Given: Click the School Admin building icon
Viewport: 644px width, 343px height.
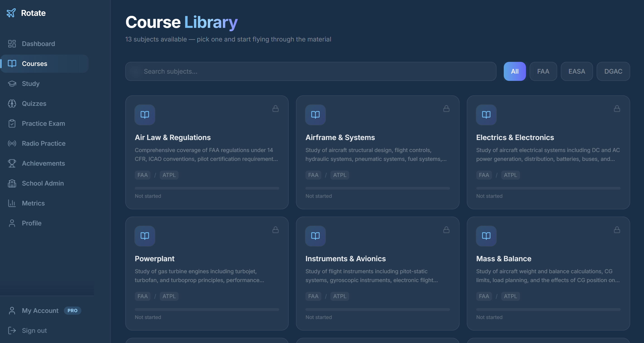Looking at the screenshot, I should click(12, 183).
